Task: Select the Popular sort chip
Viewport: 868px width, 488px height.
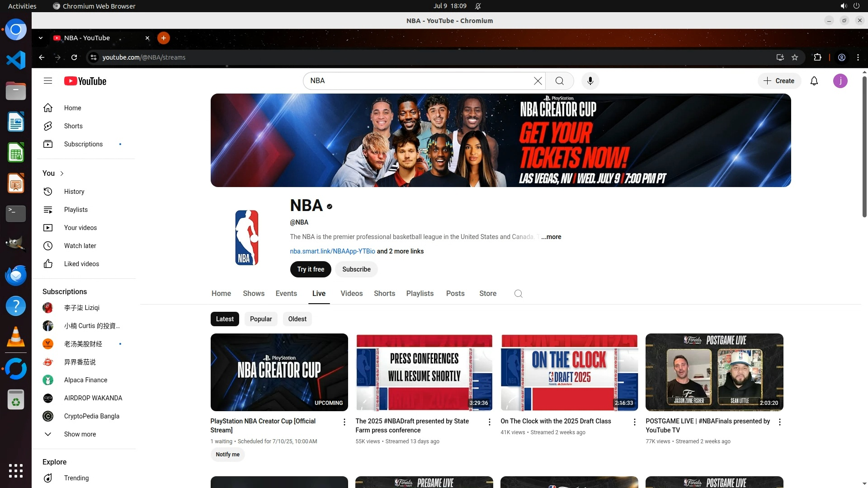Action: pyautogui.click(x=261, y=319)
